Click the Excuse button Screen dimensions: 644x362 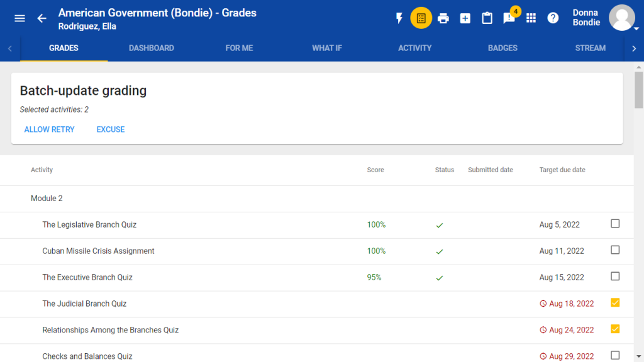point(111,129)
